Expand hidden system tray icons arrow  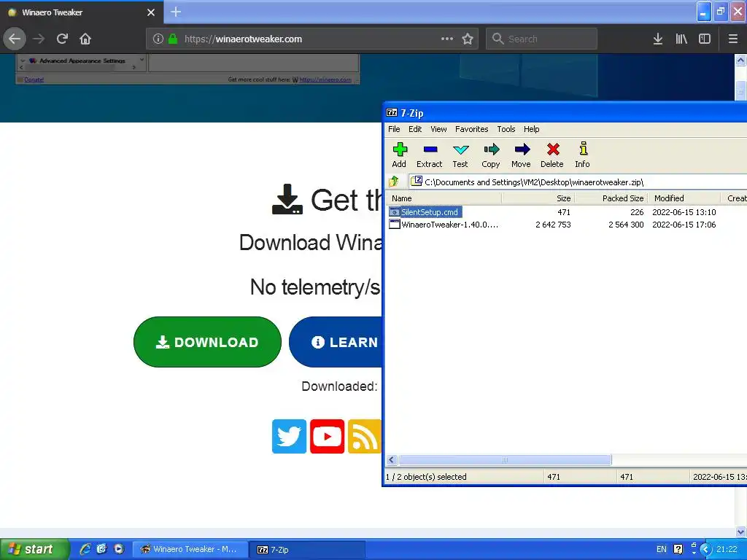pos(705,549)
